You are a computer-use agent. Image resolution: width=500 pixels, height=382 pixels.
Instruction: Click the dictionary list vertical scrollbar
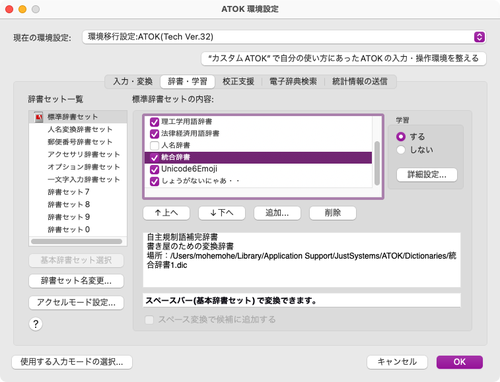coord(377,163)
